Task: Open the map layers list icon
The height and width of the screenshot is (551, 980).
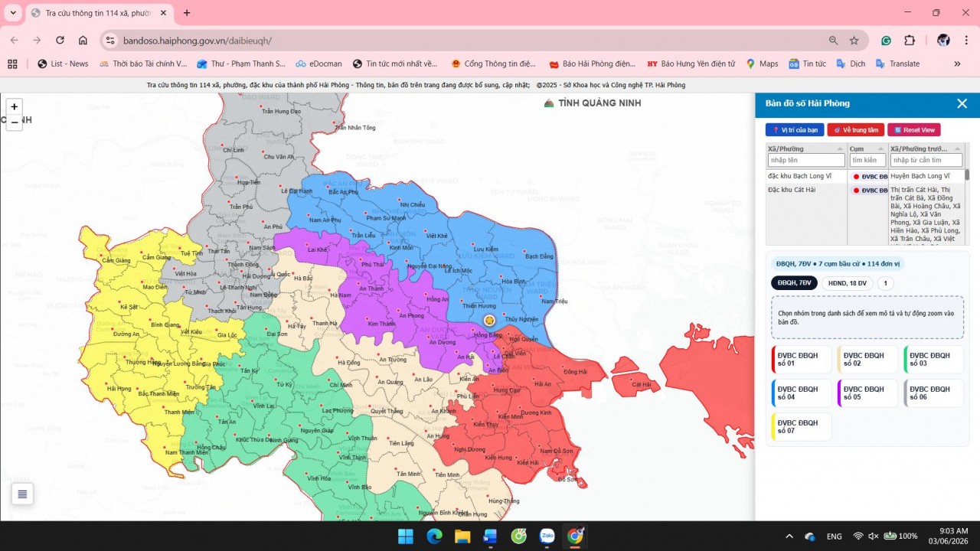Action: point(22,494)
